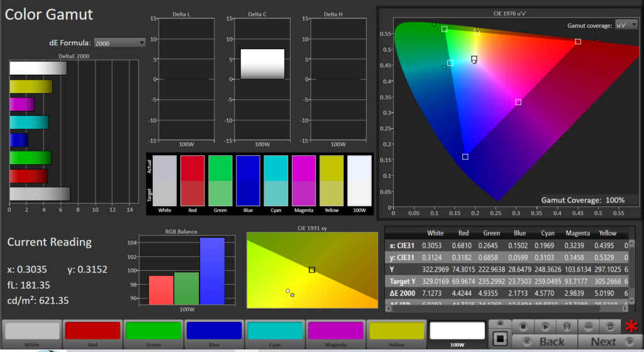The height and width of the screenshot is (352, 644).
Task: Expand the Gamut coverage u'v' dropdown
Action: tap(626, 25)
